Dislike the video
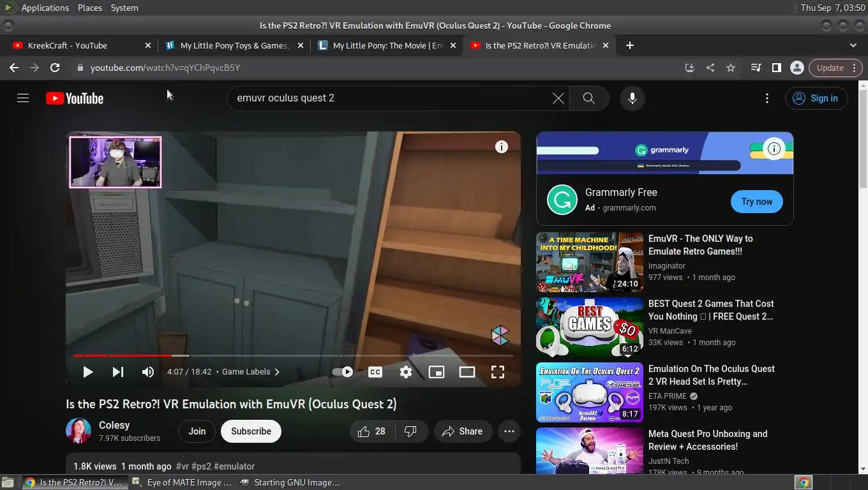868x490 pixels. click(410, 431)
